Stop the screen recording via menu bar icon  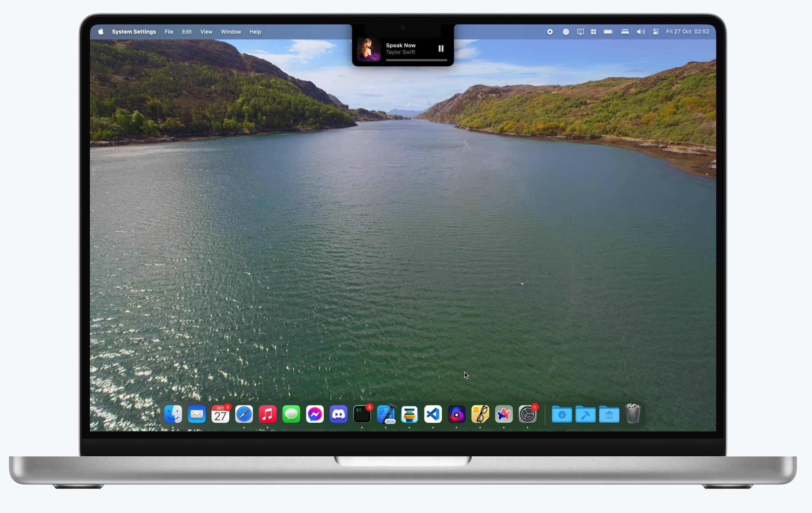(x=550, y=32)
